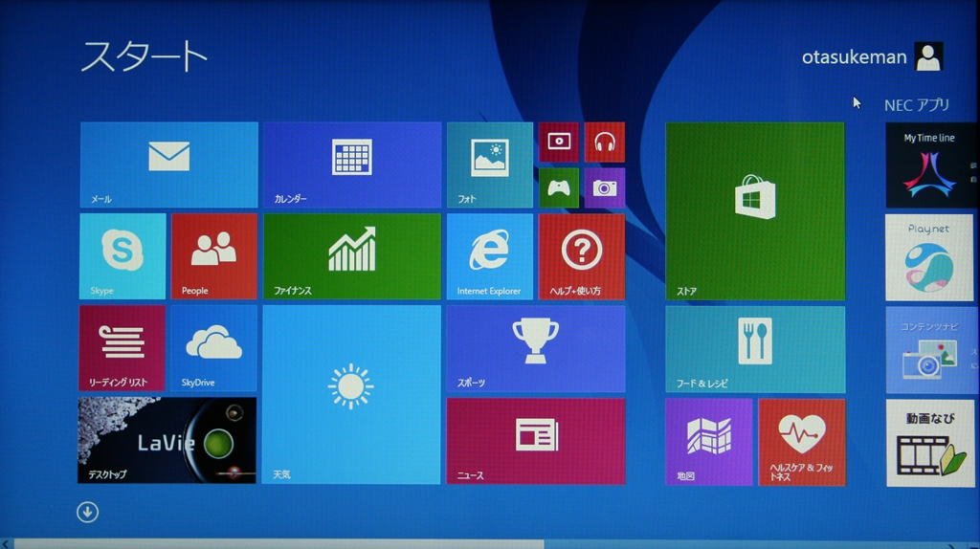Open the SkyDrive tile

tap(213, 348)
